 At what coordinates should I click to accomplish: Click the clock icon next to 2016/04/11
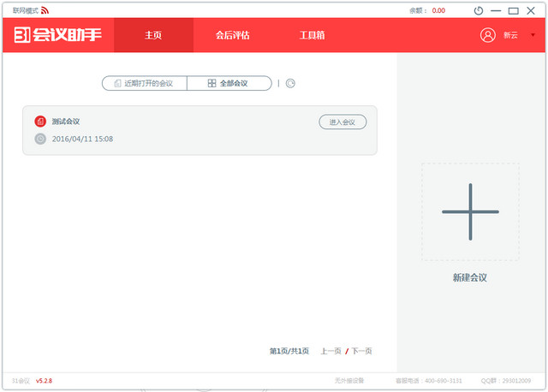[40, 139]
